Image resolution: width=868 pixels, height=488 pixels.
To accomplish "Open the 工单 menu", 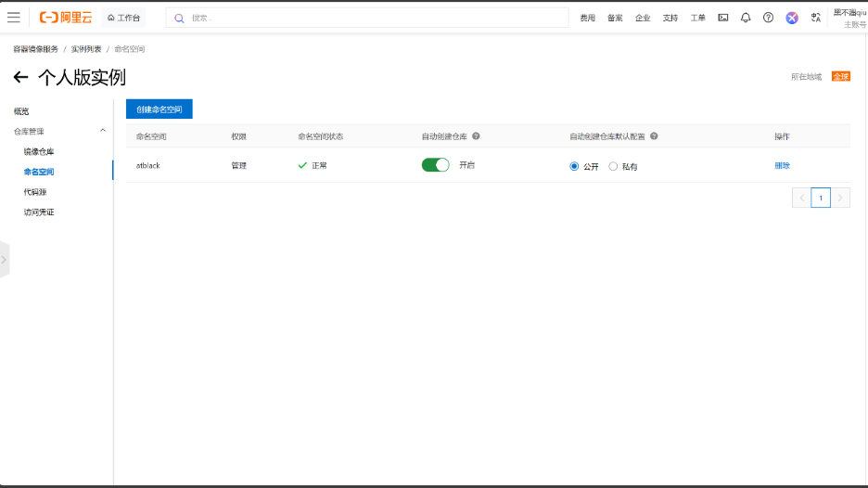I will tap(698, 18).
